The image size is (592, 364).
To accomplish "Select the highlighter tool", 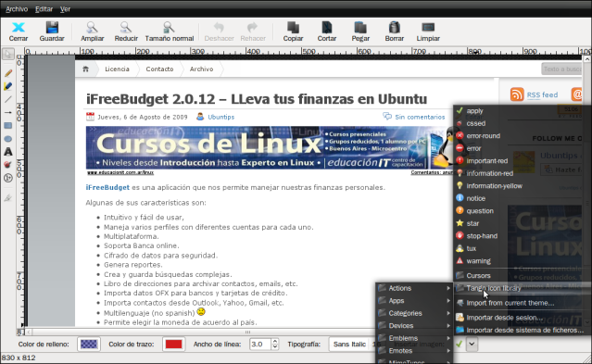I will 8,86.
